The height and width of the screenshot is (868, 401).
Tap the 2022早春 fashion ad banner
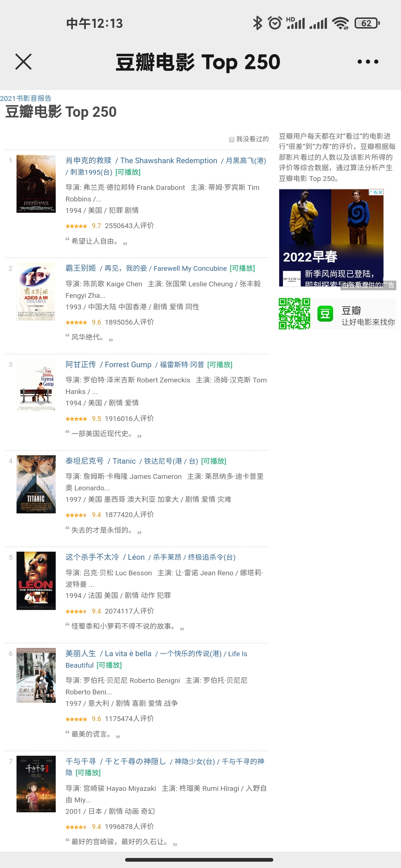pos(331,238)
